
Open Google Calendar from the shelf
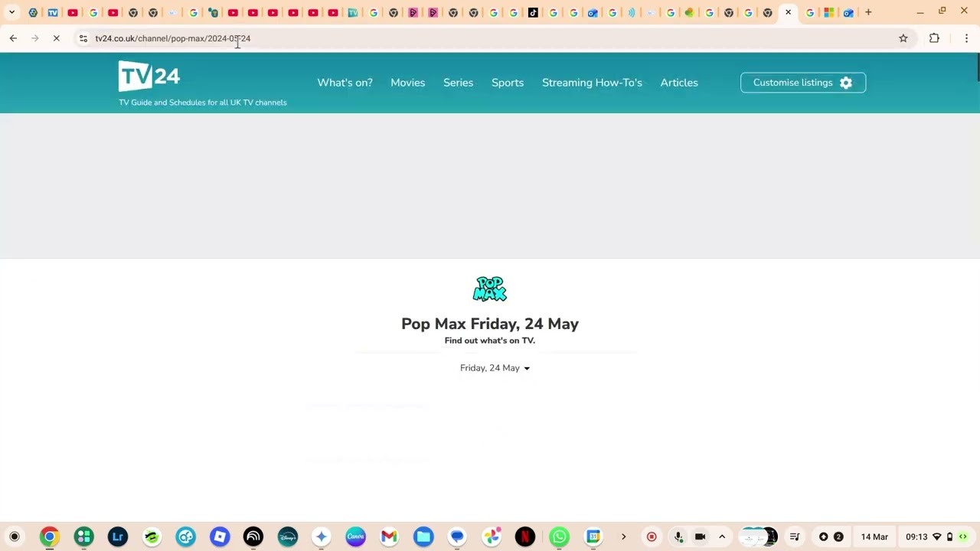point(593,536)
